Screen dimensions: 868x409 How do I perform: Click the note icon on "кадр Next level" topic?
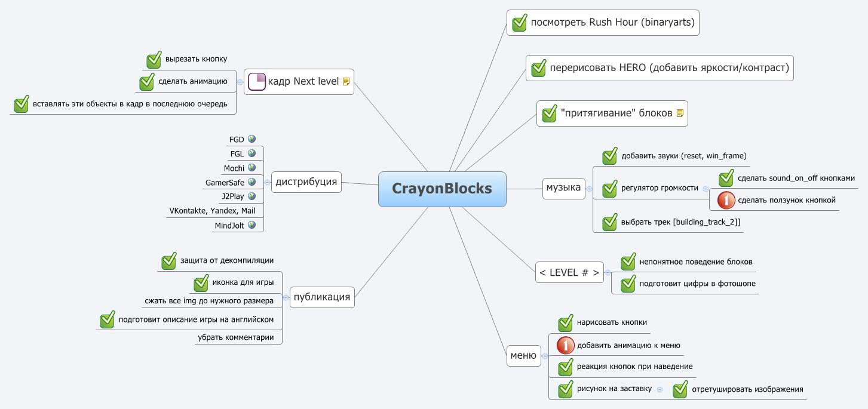click(x=345, y=81)
